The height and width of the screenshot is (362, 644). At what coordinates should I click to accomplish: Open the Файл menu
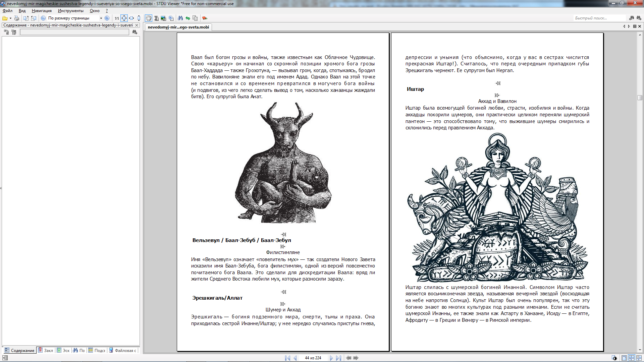7,11
